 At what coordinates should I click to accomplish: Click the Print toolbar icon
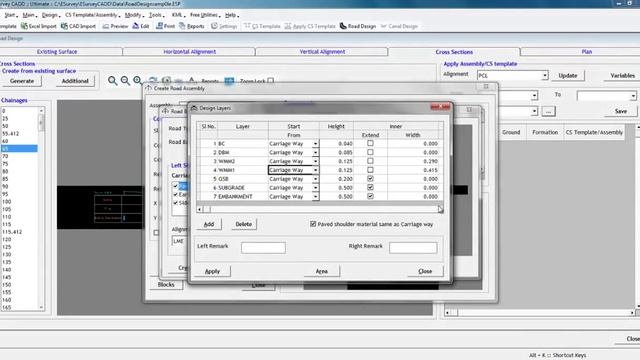(x=165, y=26)
